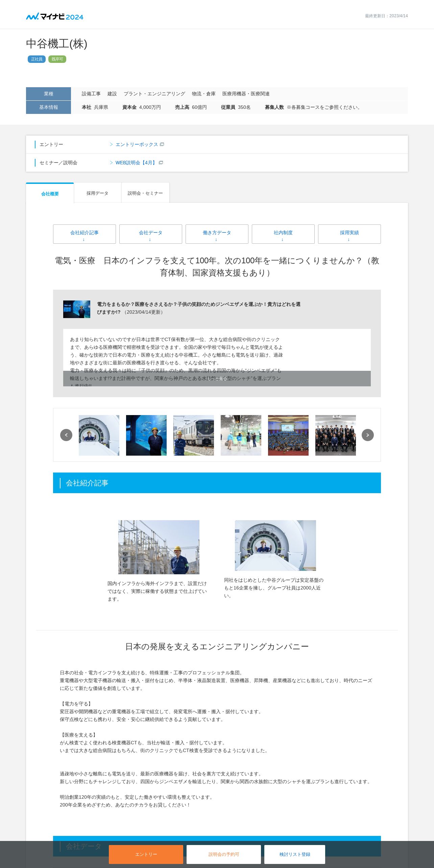Select the blue-shirt crowd carousel thumbnail

288,435
